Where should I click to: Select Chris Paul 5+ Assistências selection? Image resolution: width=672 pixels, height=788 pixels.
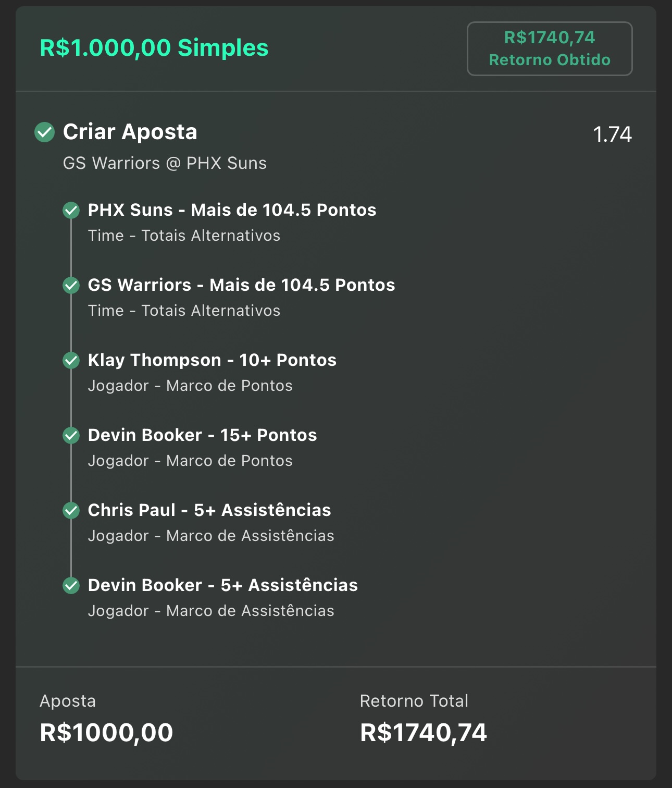(x=209, y=510)
